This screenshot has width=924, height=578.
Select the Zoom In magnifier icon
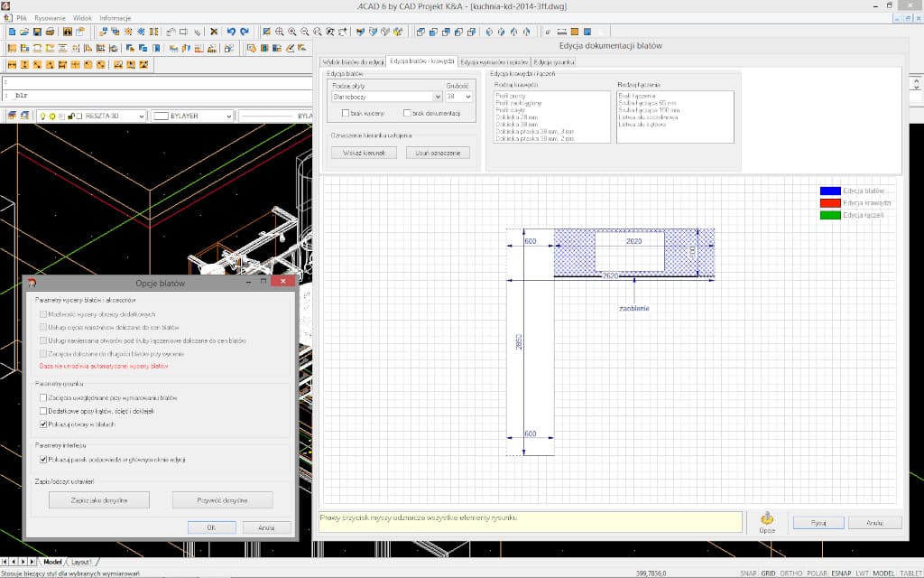(x=292, y=32)
